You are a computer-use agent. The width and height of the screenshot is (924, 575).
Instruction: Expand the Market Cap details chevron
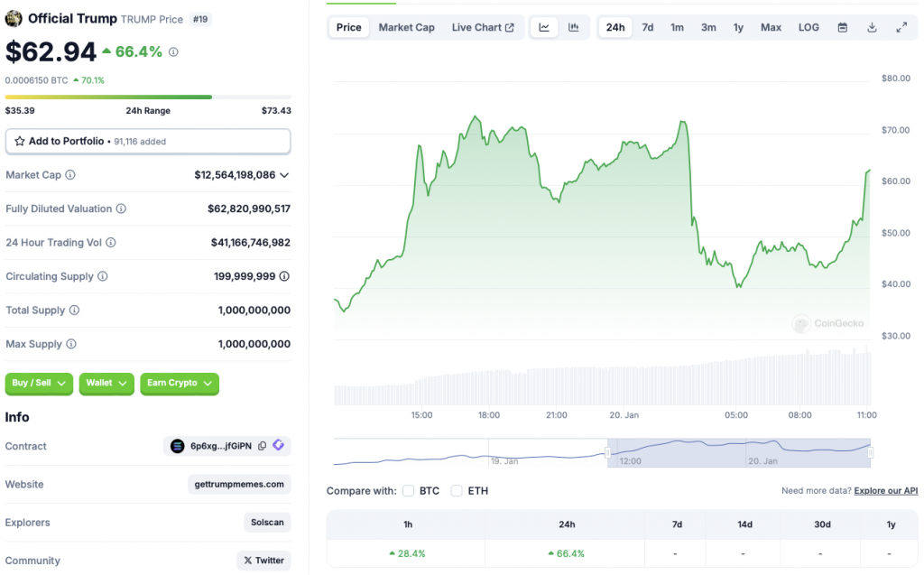[284, 175]
